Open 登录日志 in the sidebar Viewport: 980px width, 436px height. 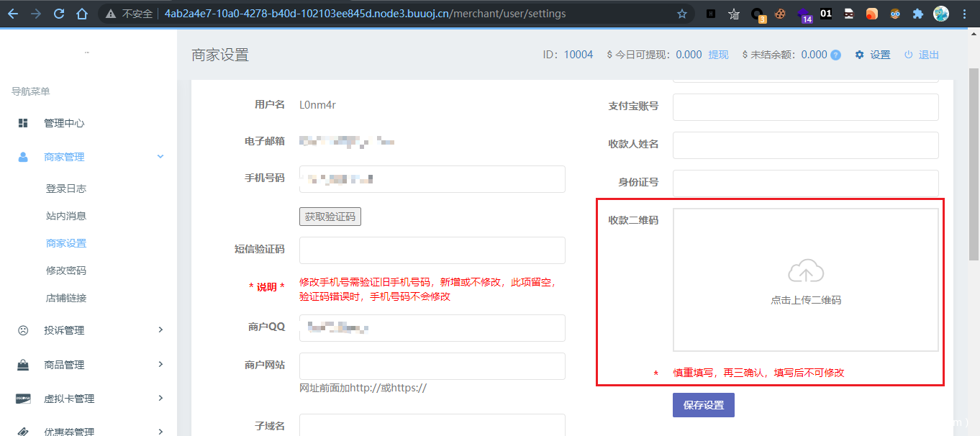click(66, 189)
